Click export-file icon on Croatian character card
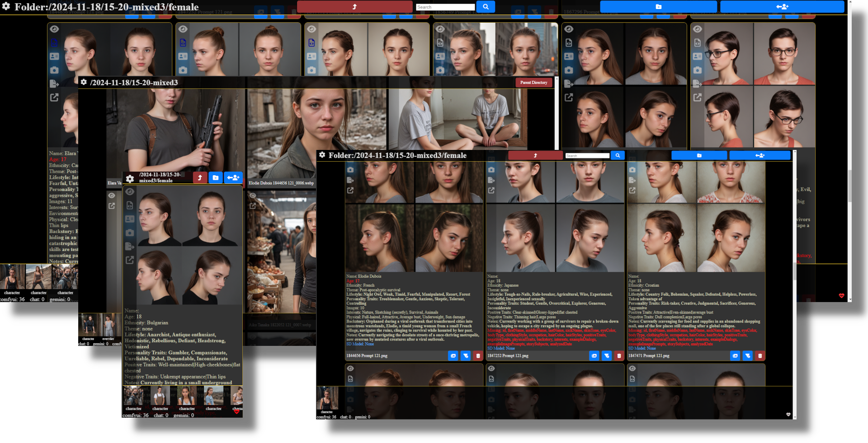Image resolution: width=868 pixels, height=443 pixels. (x=632, y=180)
